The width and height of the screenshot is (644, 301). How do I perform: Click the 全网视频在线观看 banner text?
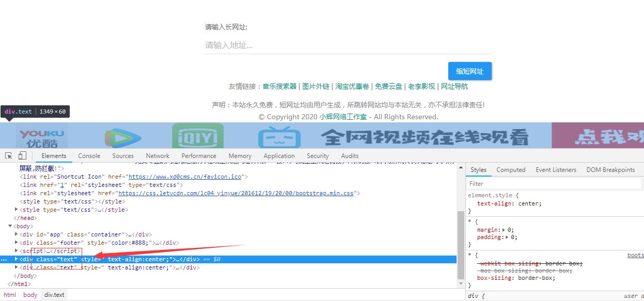(426, 137)
